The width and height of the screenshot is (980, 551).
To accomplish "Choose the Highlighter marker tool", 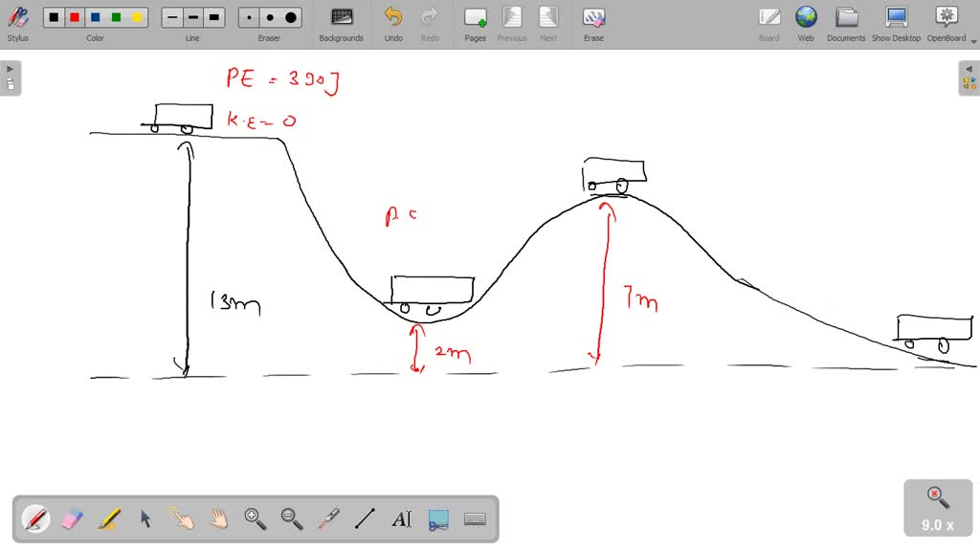I will pyautogui.click(x=109, y=518).
